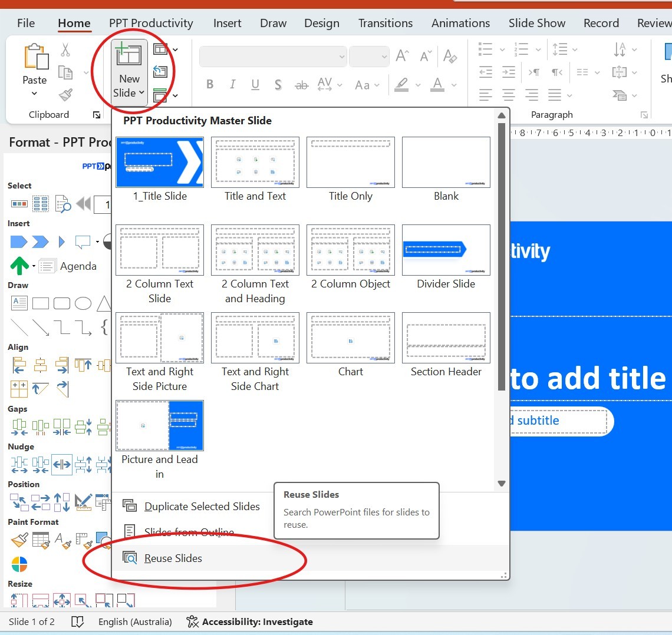Expand the Section dropdown arrow
The width and height of the screenshot is (672, 635).
click(x=175, y=95)
